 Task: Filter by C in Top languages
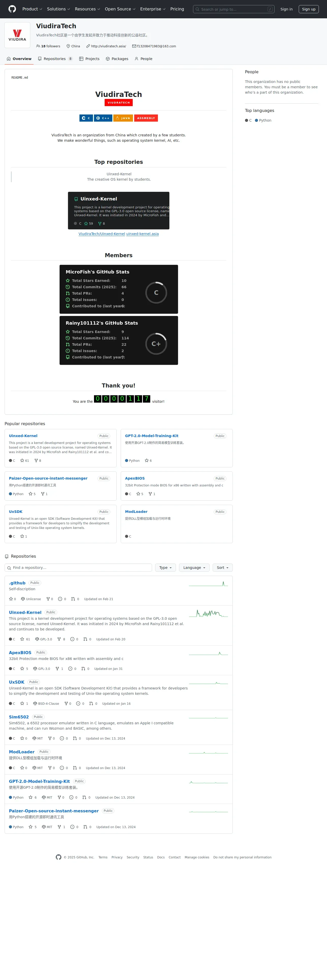coord(248,121)
